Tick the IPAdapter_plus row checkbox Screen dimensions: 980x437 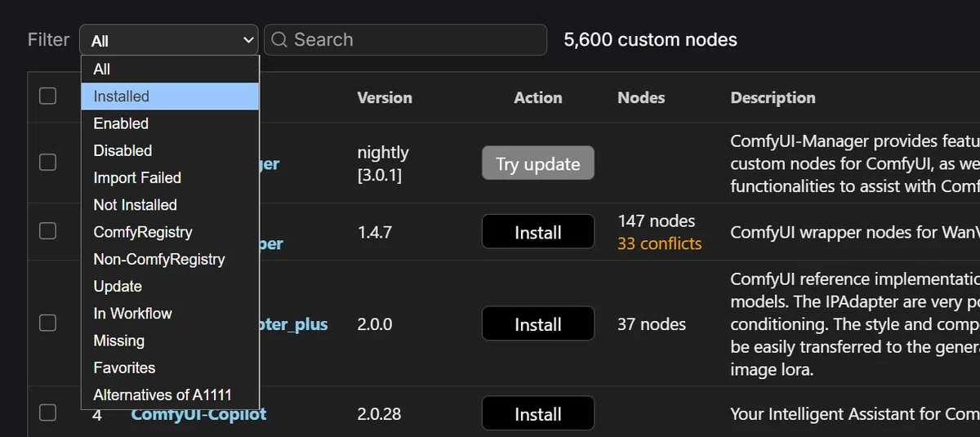[48, 323]
